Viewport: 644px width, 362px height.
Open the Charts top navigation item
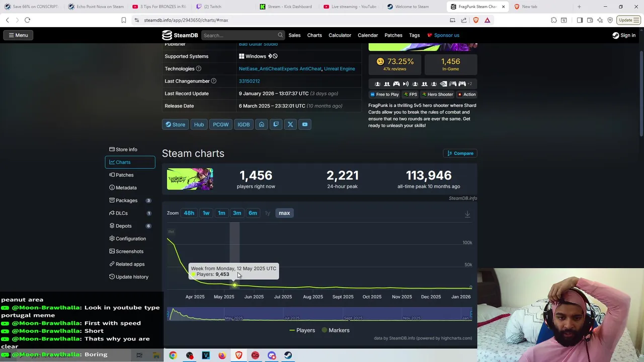click(314, 35)
